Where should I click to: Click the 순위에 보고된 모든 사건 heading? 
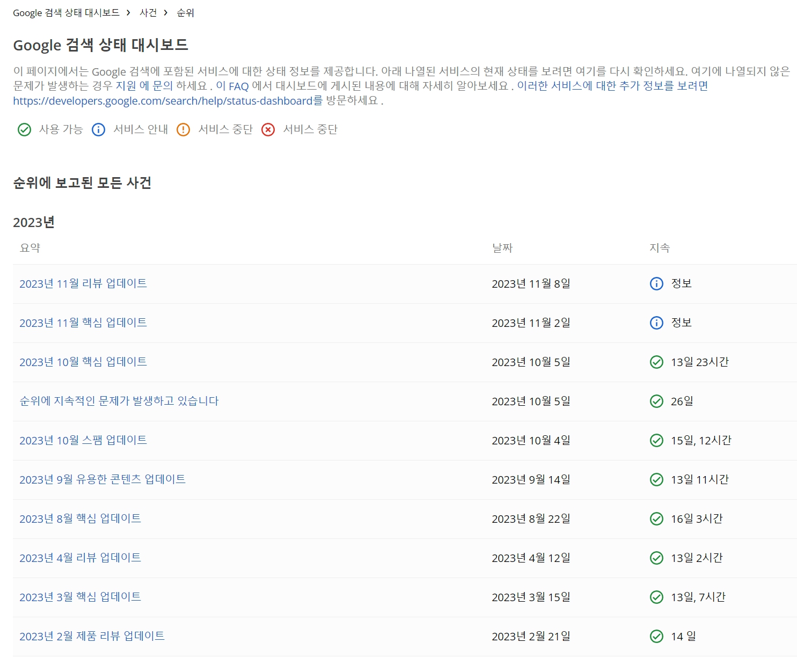tap(82, 183)
